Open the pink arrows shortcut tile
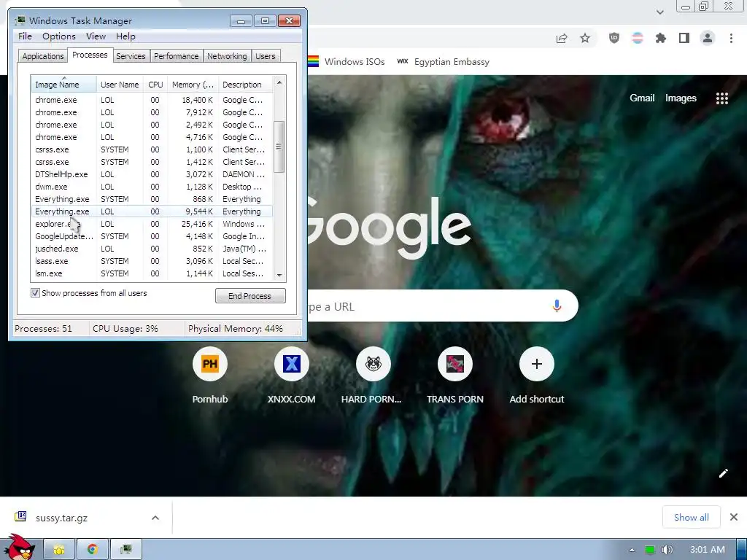Image resolution: width=747 pixels, height=560 pixels. (x=455, y=364)
